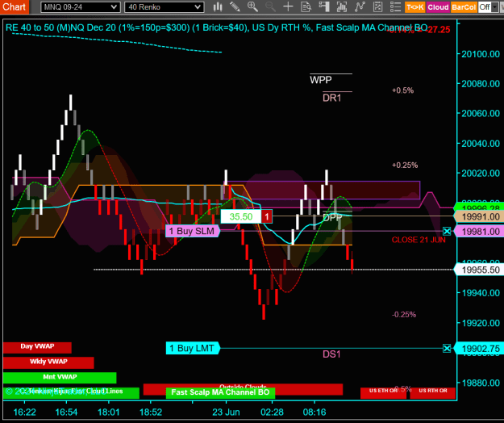This screenshot has height=423, width=504.
Task: Click the 19955.50 current price marker
Action: coord(479,270)
